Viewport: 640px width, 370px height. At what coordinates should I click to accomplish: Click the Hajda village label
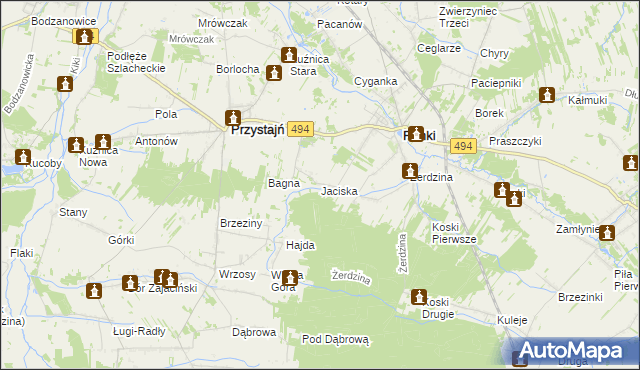point(300,245)
